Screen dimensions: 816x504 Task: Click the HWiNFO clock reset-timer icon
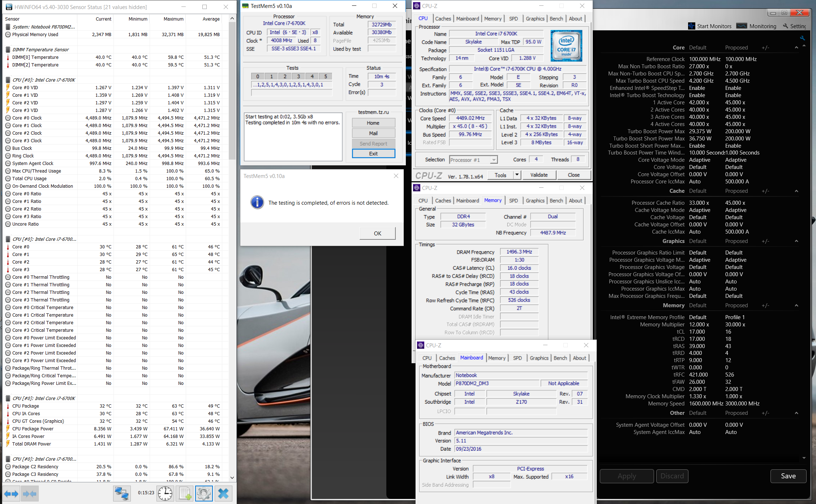pyautogui.click(x=165, y=494)
